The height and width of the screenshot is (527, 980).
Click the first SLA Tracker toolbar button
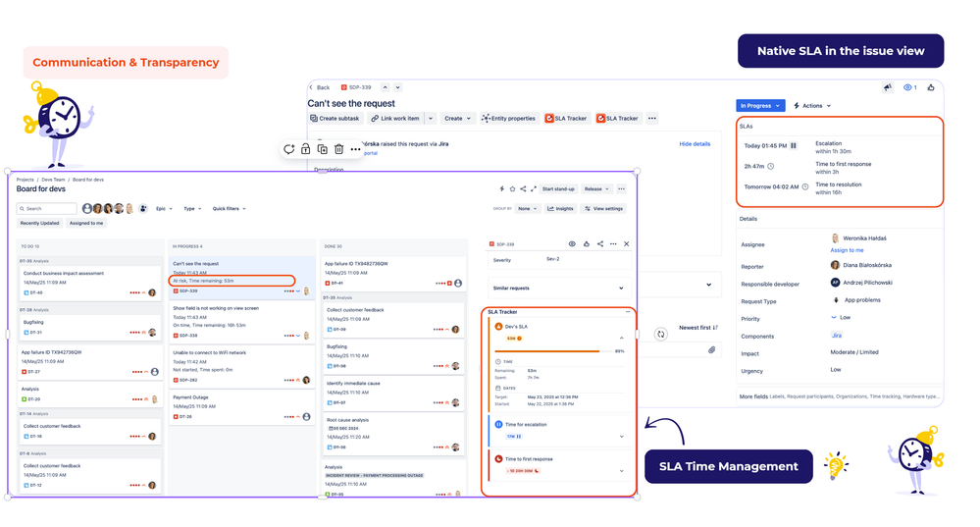click(566, 118)
